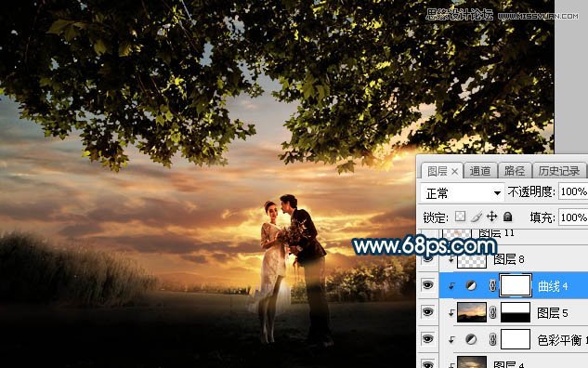Image resolution: width=588 pixels, height=368 pixels.
Task: Select the 图层 8 layer name
Action: [508, 259]
